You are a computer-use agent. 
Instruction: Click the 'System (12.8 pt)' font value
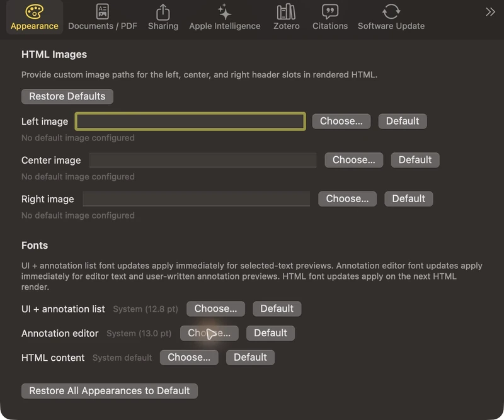click(146, 309)
